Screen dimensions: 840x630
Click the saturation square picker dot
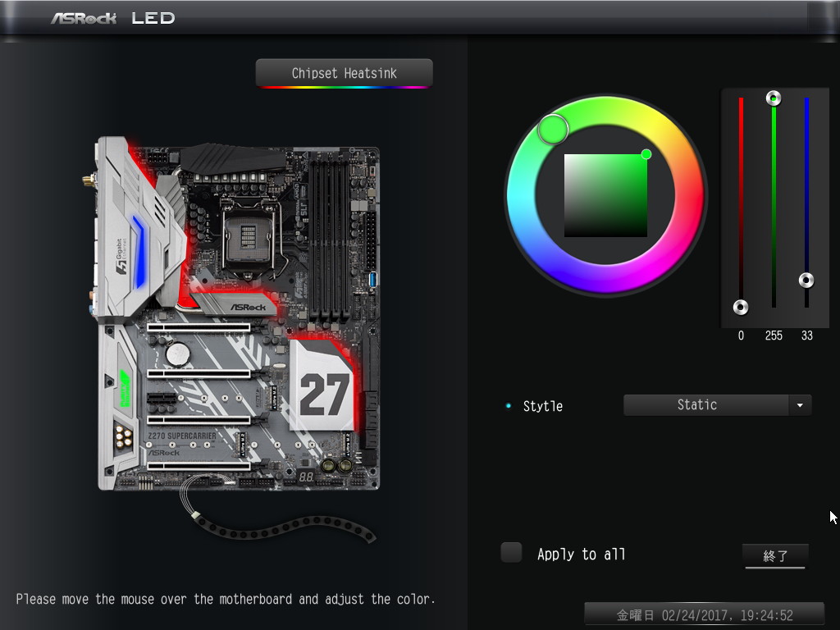[x=646, y=154]
